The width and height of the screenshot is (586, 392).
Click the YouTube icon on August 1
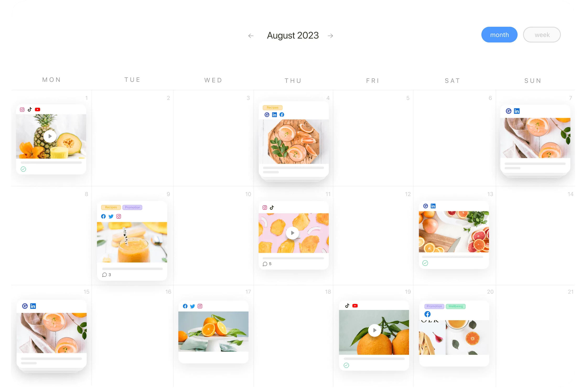point(37,109)
